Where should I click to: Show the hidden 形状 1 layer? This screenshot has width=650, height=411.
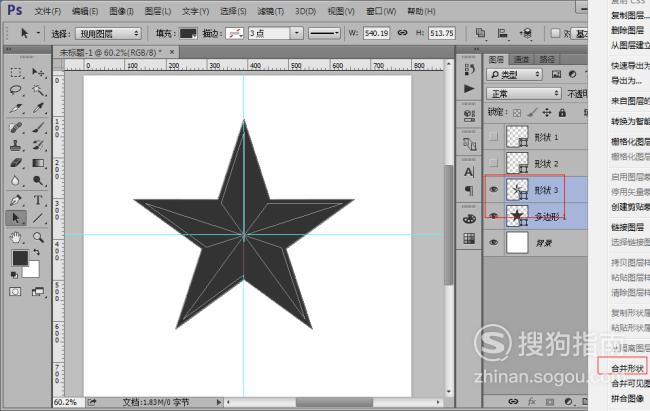coord(493,136)
